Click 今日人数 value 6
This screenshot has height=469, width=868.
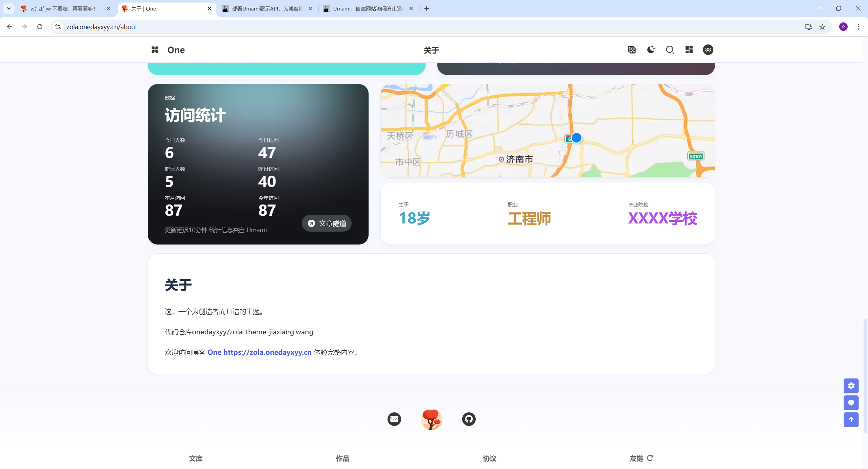click(169, 153)
